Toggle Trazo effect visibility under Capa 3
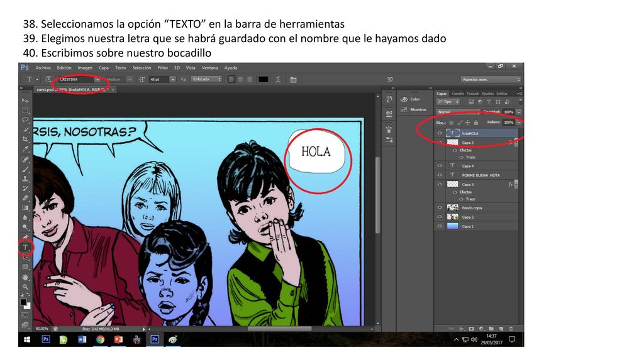644x362 pixels. [461, 199]
